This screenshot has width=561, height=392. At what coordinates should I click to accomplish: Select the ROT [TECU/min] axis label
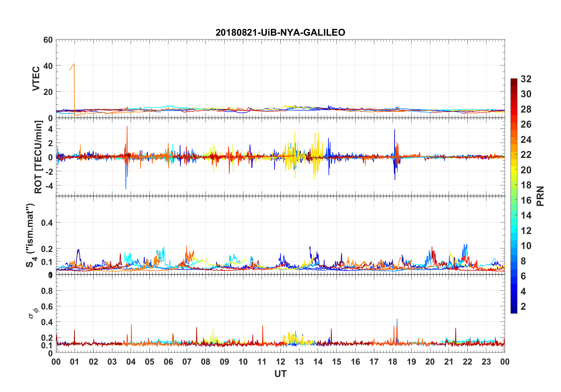click(x=38, y=157)
